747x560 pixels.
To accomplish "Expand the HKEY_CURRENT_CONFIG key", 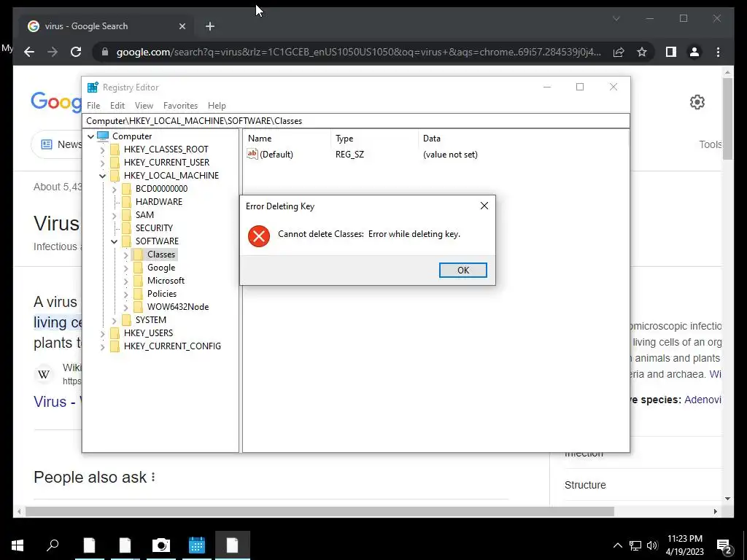I will click(x=102, y=346).
